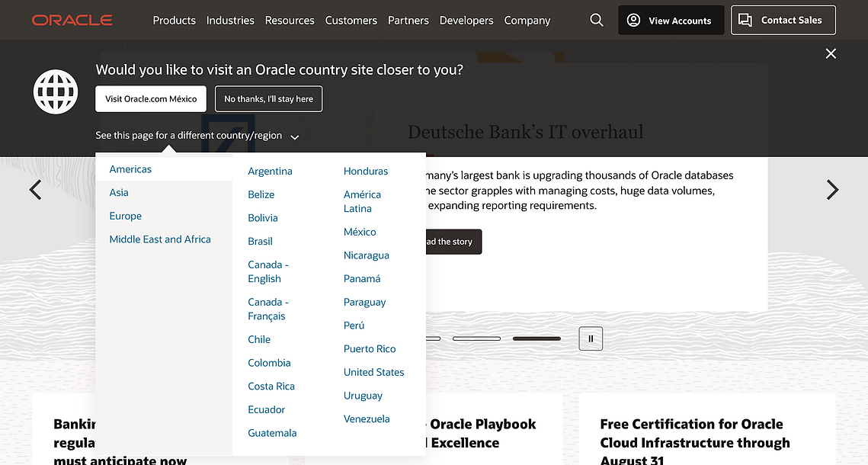Open the Partners menu
Viewport: 868px width, 465px height.
408,21
